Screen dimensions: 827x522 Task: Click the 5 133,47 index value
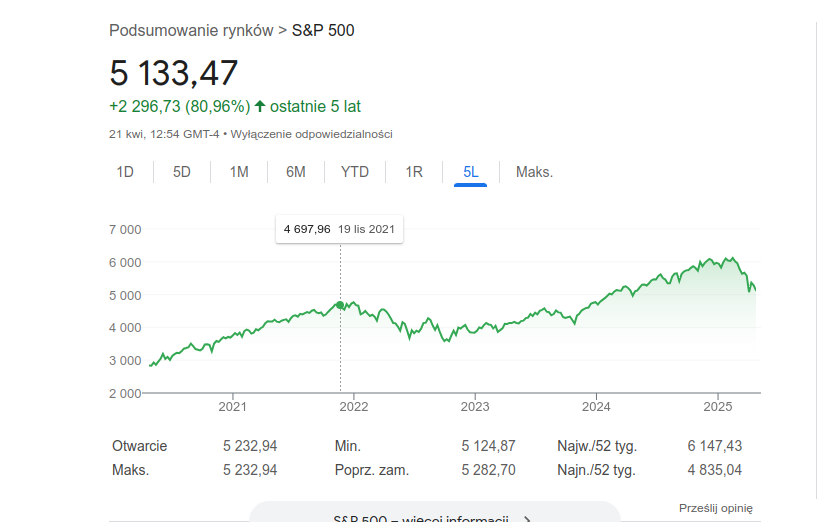tap(174, 73)
